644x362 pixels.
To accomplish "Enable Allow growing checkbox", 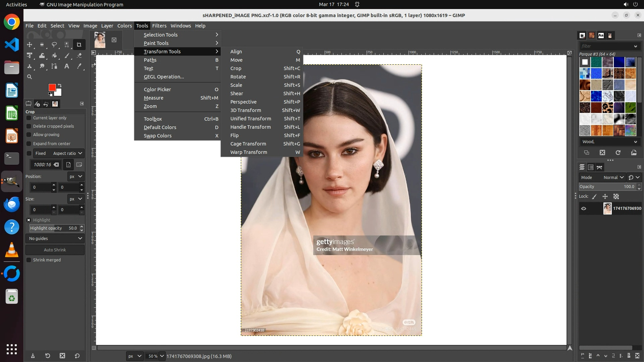I will click(29, 135).
